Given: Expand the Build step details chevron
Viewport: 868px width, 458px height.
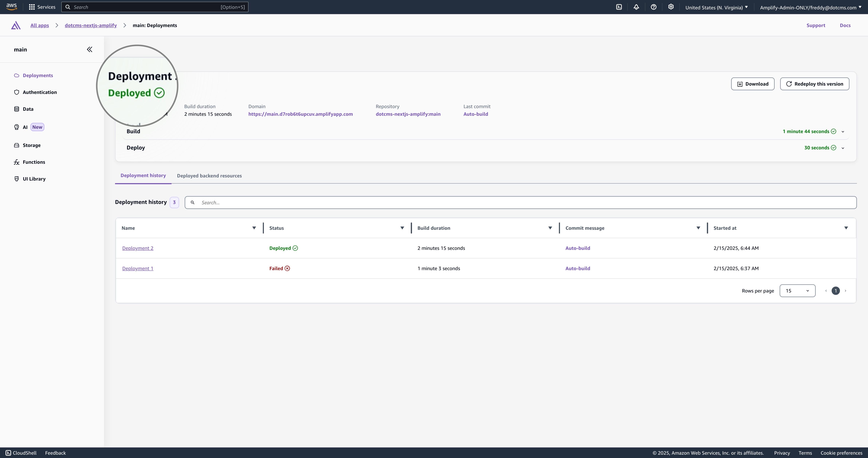Looking at the screenshot, I should pos(843,131).
